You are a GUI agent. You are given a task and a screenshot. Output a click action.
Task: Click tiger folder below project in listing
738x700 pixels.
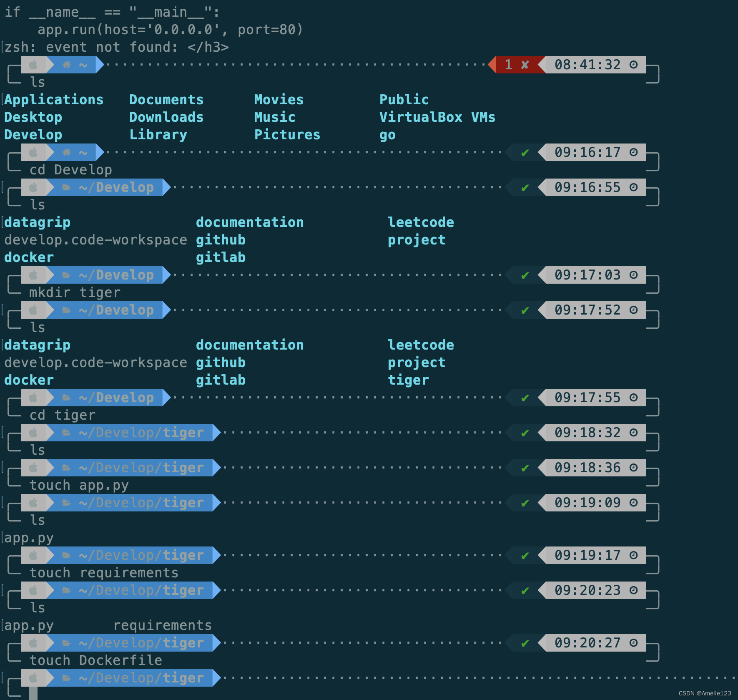tap(408, 380)
